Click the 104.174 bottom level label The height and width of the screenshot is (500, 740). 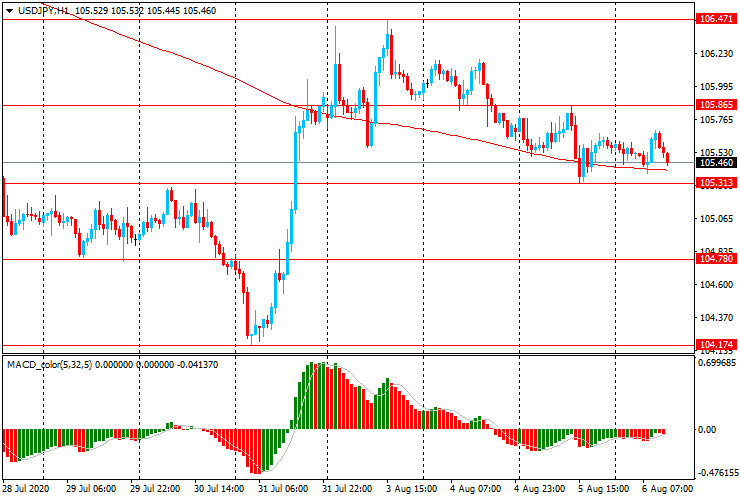(x=716, y=345)
